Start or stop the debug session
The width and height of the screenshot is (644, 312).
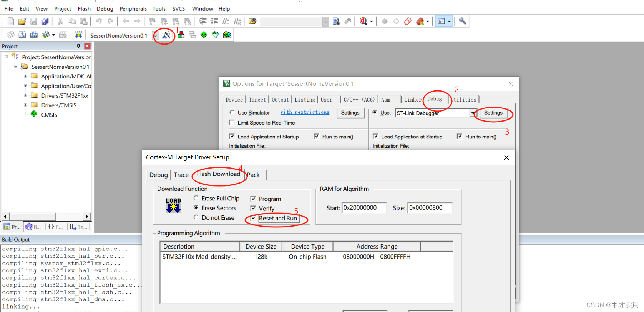click(363, 21)
